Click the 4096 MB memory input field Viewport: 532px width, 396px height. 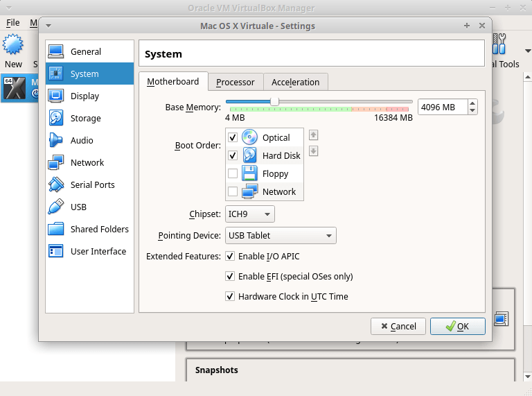[443, 107]
